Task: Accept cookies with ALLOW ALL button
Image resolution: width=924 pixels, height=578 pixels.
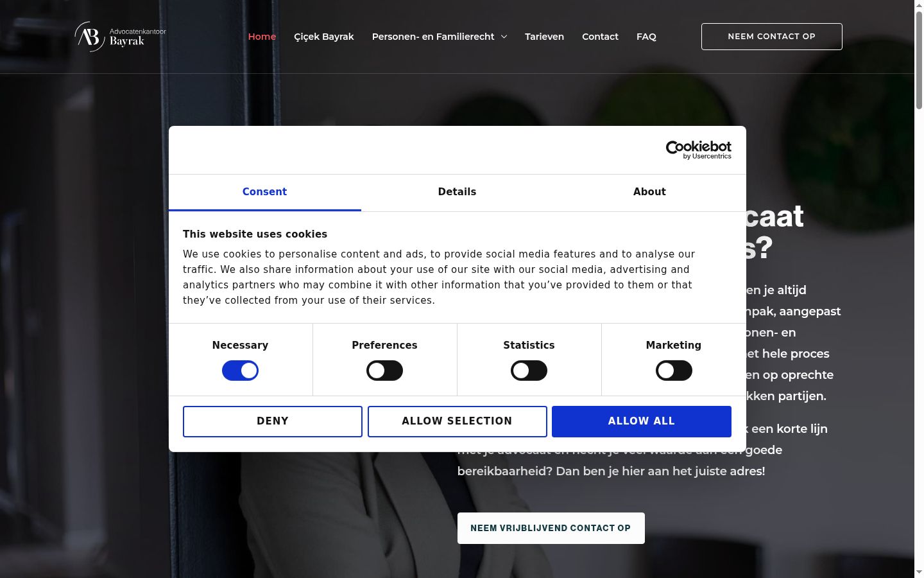Action: click(642, 421)
